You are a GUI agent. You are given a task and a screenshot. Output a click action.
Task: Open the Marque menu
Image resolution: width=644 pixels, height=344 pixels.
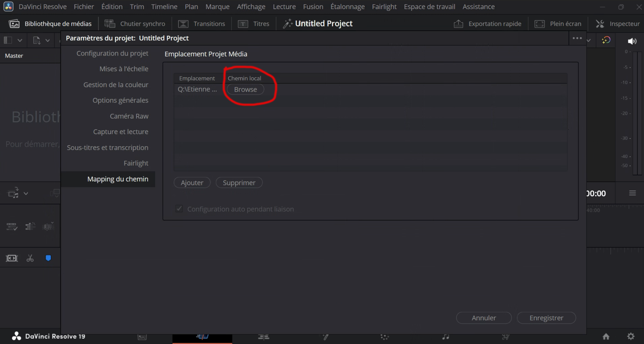[x=217, y=6]
